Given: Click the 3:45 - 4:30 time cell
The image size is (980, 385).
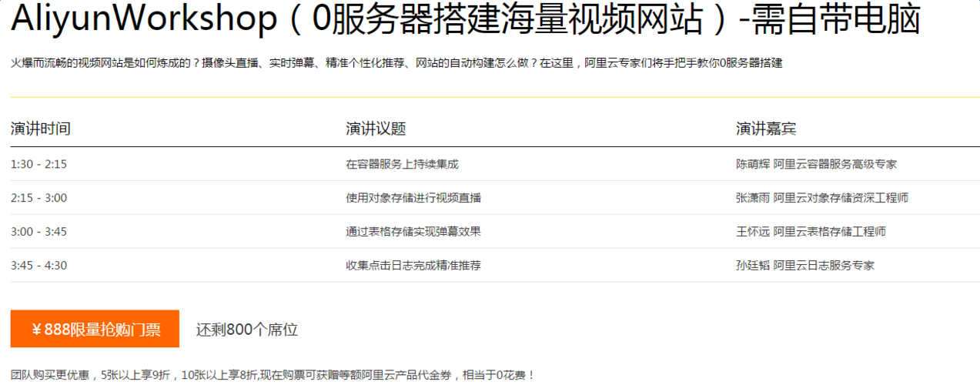Looking at the screenshot, I should 38,266.
